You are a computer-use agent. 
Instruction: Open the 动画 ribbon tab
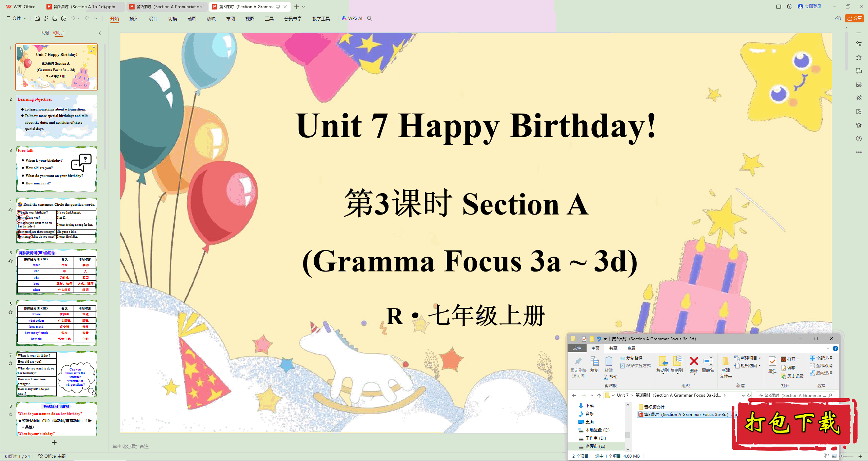pos(192,19)
